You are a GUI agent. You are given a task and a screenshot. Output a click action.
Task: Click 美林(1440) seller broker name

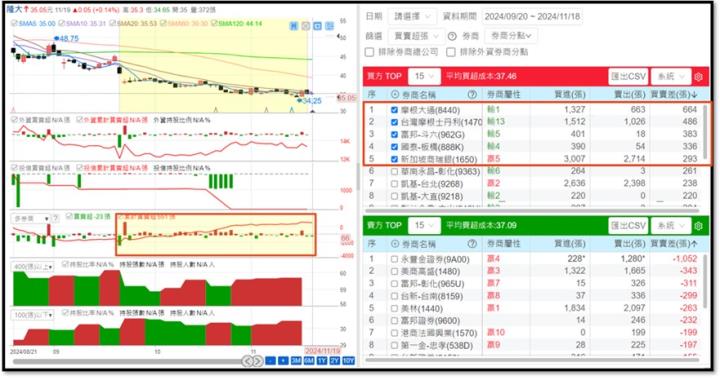point(422,308)
